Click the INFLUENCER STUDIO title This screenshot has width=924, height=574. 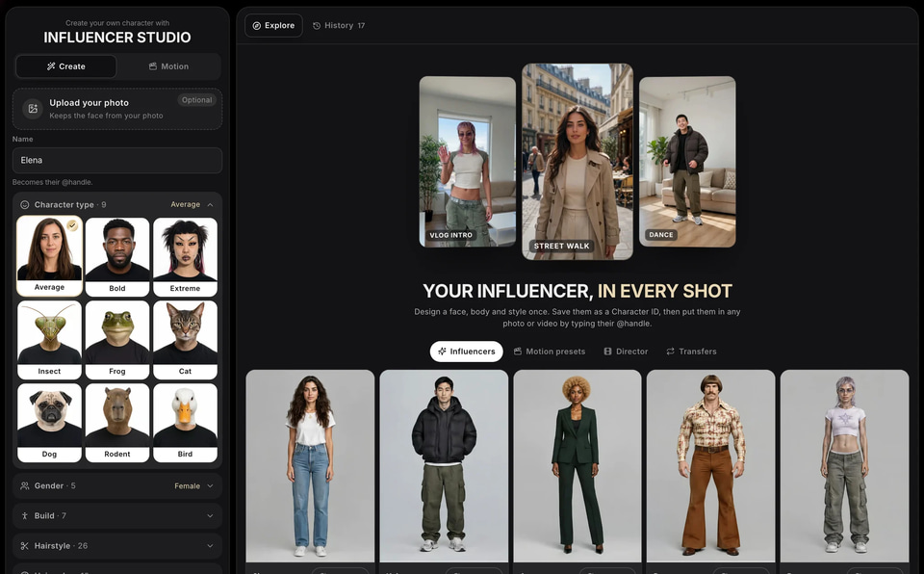click(x=117, y=38)
